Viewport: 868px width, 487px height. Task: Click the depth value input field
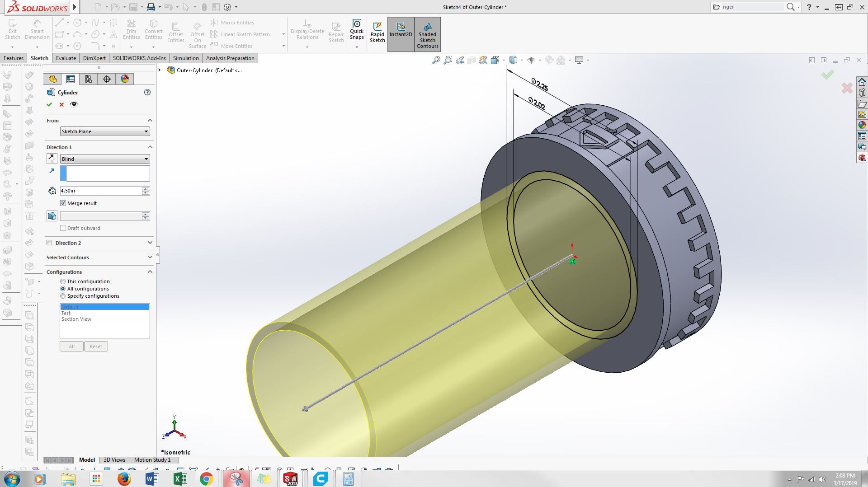click(x=101, y=191)
